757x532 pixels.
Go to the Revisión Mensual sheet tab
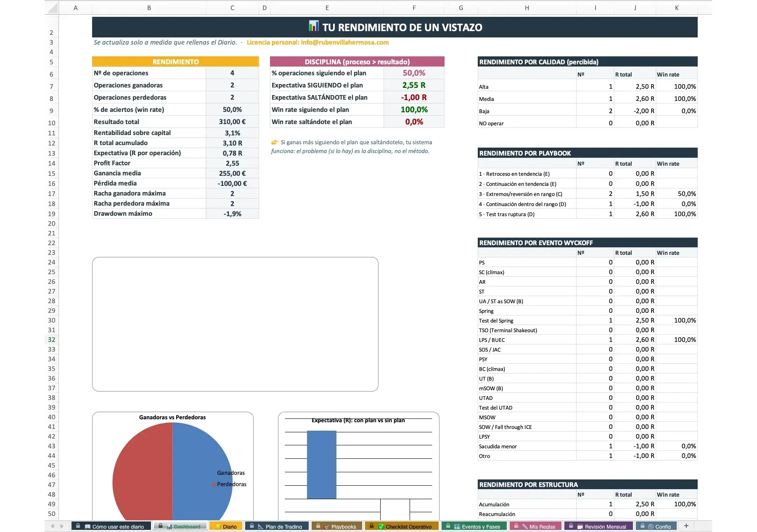coord(598,526)
